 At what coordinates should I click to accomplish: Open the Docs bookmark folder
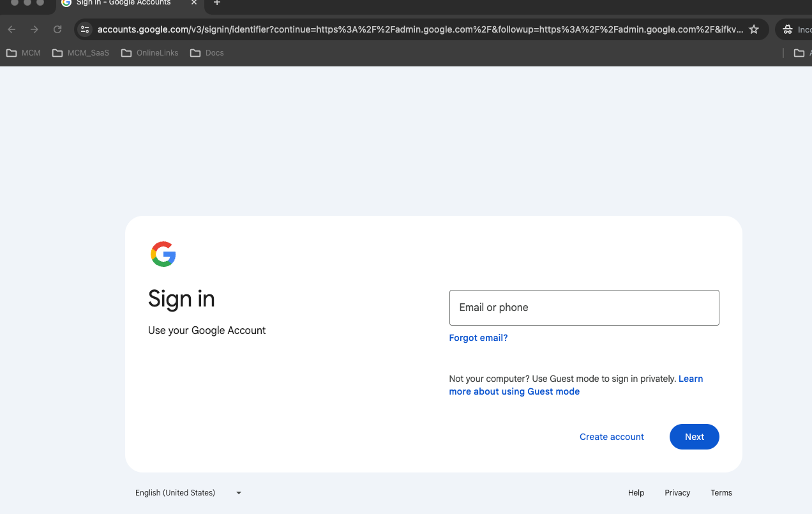point(207,53)
